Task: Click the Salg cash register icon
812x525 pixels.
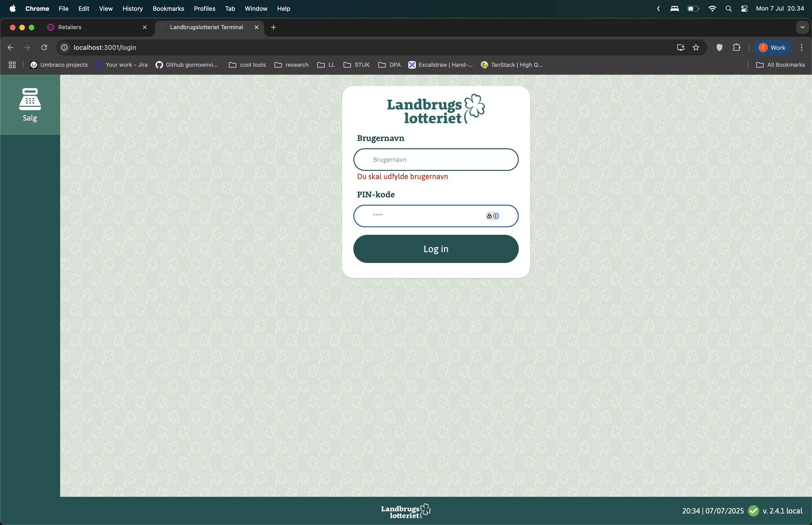Action: point(30,100)
